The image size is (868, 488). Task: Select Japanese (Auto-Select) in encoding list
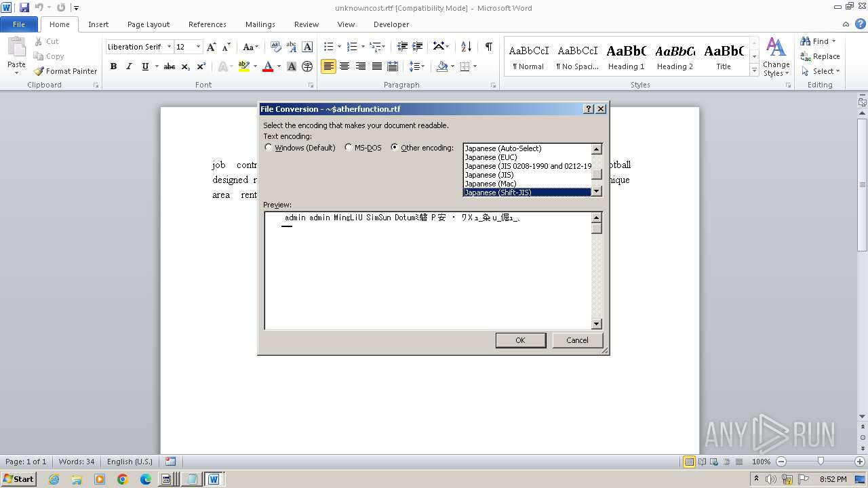[529, 148]
